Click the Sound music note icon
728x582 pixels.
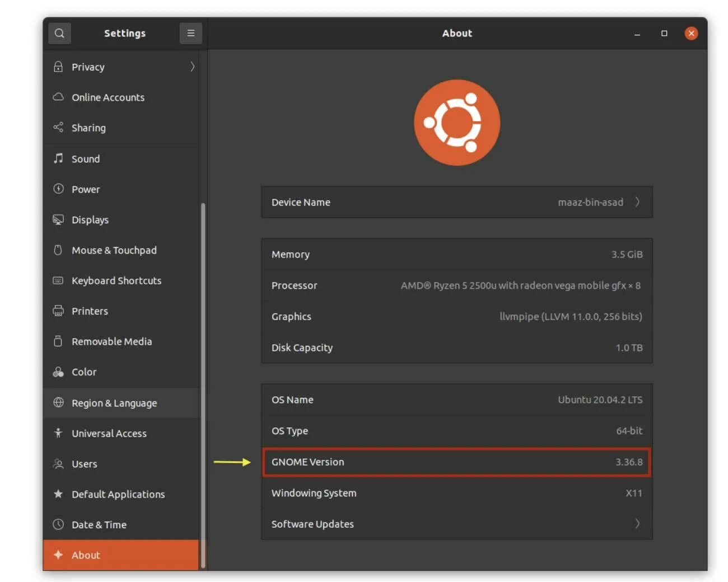click(58, 158)
